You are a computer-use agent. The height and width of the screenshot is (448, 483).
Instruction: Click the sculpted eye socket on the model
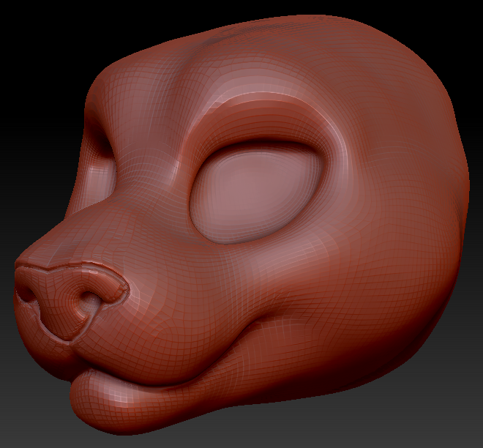pos(256,193)
